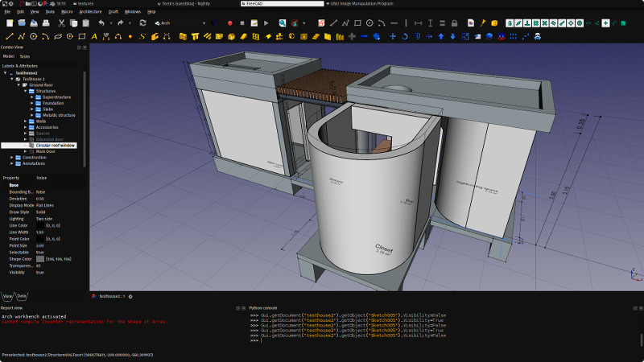This screenshot has width=644, height=362.
Task: Click the Shape Color swatch
Action: 40,258
